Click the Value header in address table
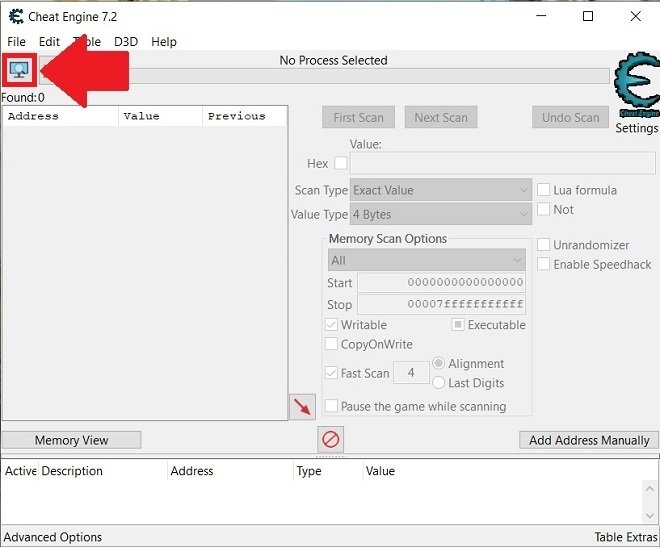This screenshot has width=660, height=547. [x=380, y=471]
